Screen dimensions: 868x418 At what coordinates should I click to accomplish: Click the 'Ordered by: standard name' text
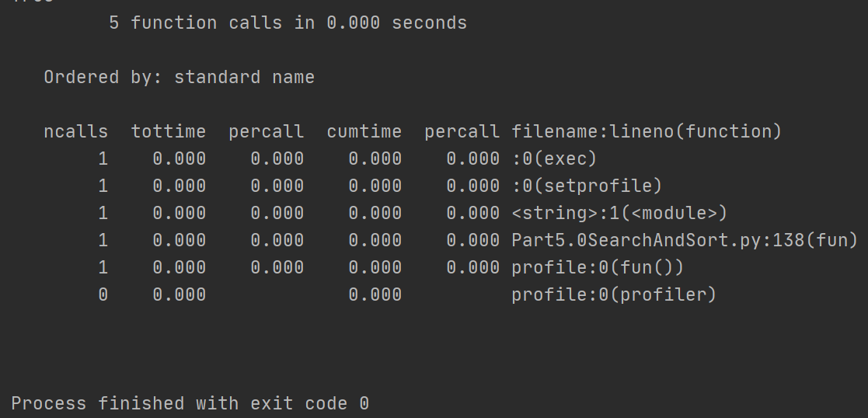coord(179,77)
